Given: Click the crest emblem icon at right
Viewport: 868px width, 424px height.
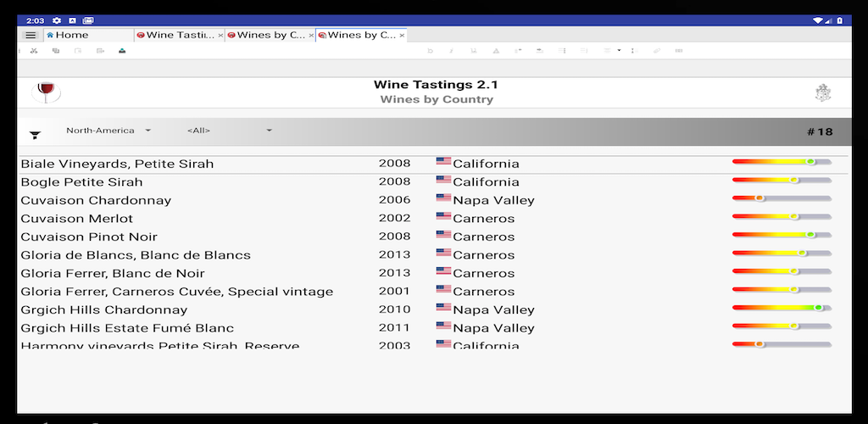Looking at the screenshot, I should pos(824,92).
